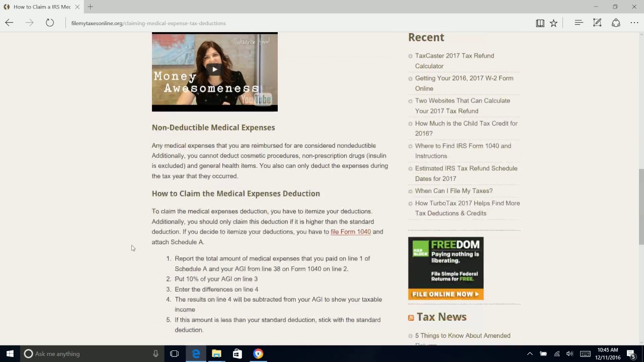
Task: Open the network status tray icon
Action: coord(556,353)
